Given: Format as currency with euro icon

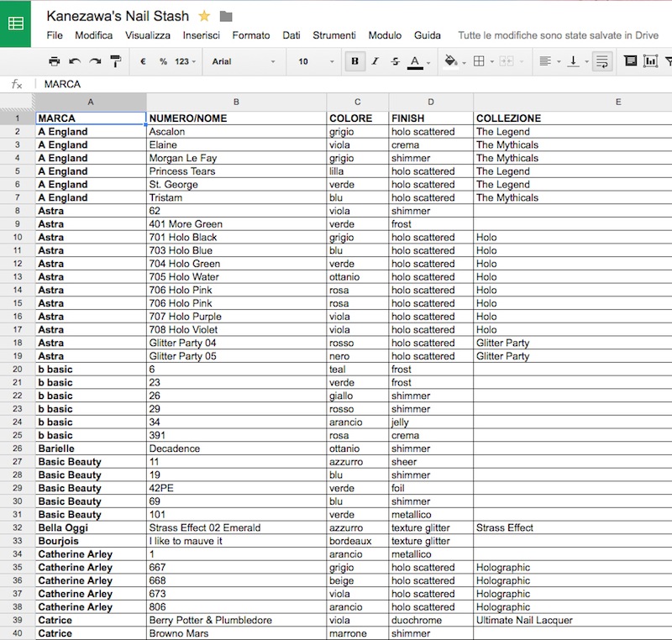Looking at the screenshot, I should click(x=143, y=61).
